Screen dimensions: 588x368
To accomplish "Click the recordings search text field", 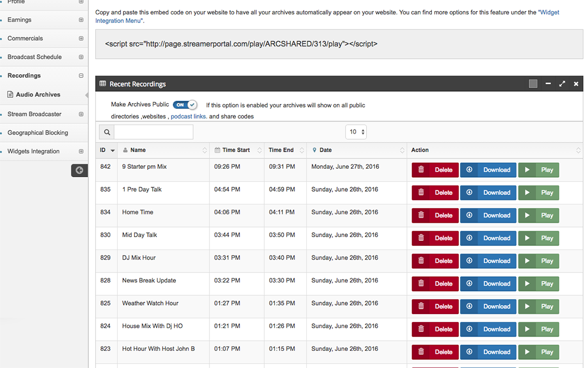I will coord(154,132).
